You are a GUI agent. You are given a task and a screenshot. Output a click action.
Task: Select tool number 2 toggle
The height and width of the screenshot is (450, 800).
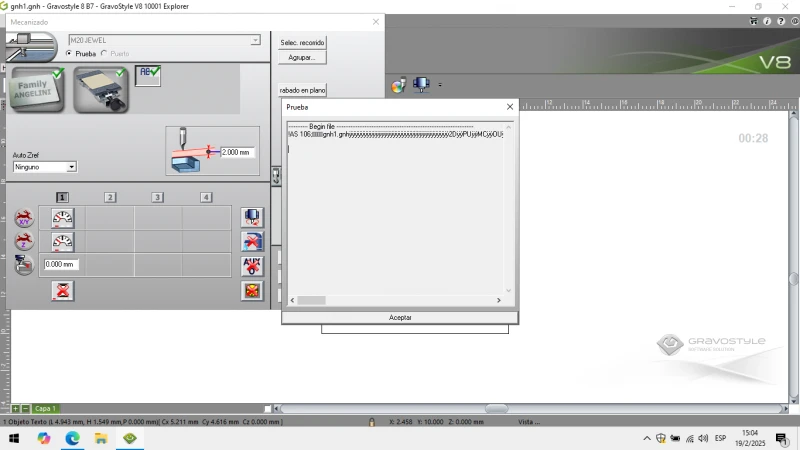(110, 197)
